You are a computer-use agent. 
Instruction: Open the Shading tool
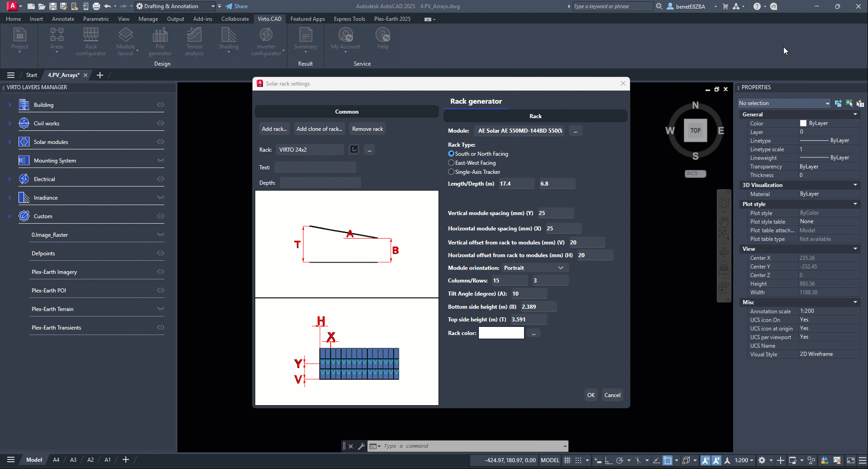(229, 40)
